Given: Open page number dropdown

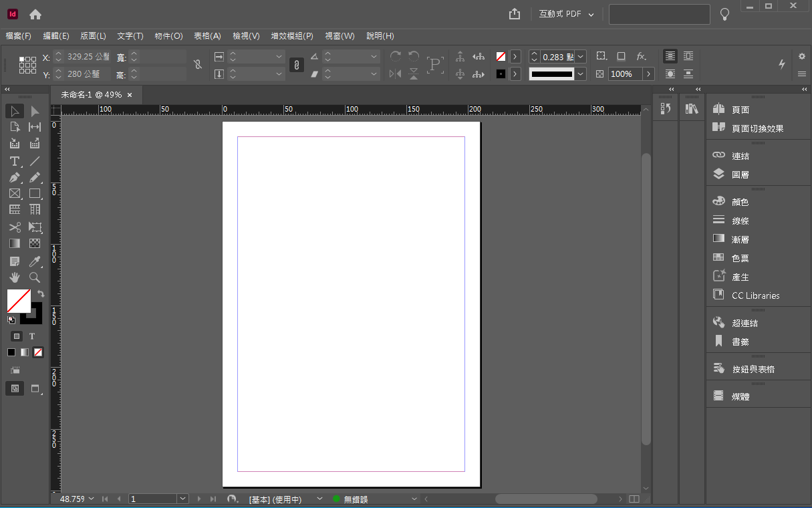Looking at the screenshot, I should point(183,499).
